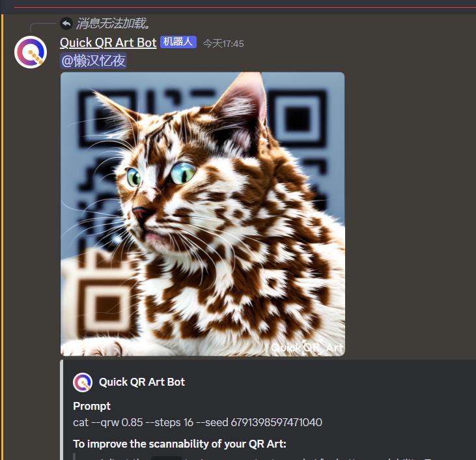Click the 机器人 bot badge
The width and height of the screenshot is (476, 460).
[x=178, y=42]
